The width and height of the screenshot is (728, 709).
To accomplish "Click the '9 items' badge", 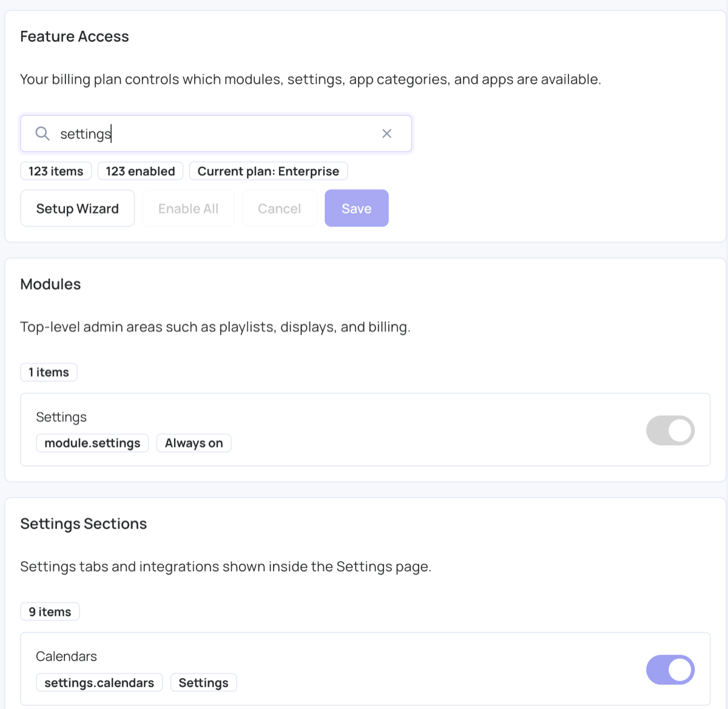I will pyautogui.click(x=50, y=611).
